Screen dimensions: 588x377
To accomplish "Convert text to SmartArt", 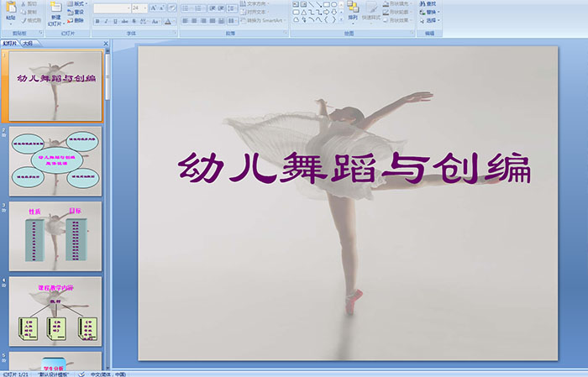I will pyautogui.click(x=263, y=20).
